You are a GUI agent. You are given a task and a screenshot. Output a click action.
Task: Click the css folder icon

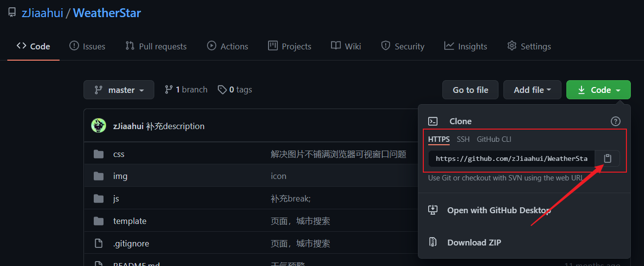pyautogui.click(x=99, y=154)
